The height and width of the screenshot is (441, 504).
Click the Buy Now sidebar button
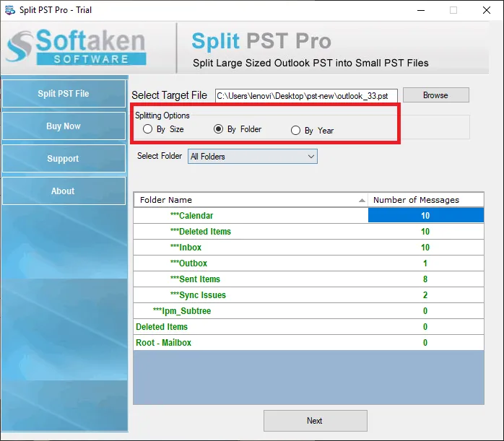64,126
